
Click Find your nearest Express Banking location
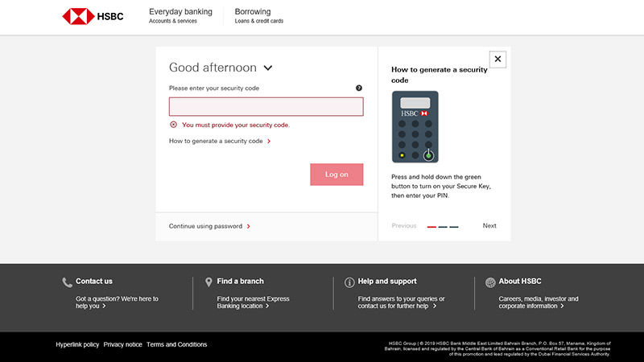click(253, 302)
